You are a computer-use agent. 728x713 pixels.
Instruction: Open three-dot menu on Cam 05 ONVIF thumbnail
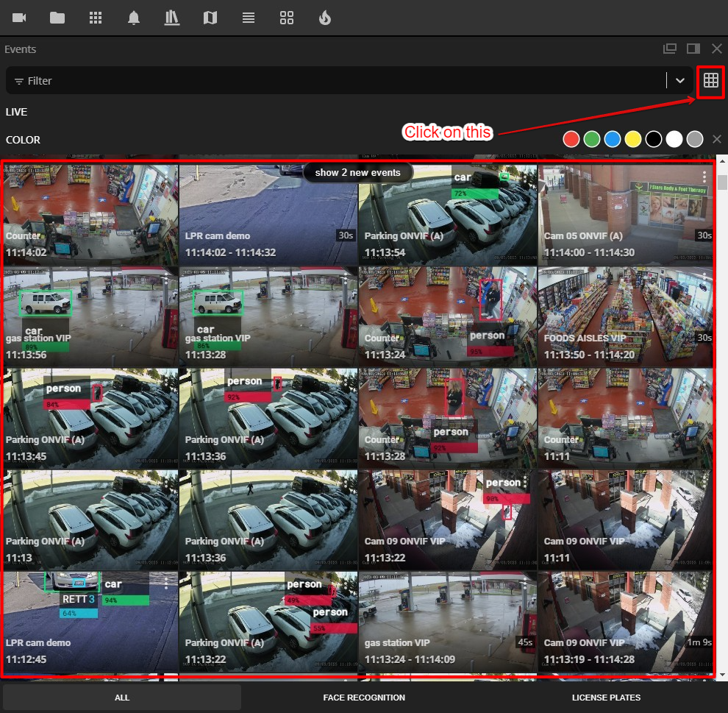tap(704, 177)
